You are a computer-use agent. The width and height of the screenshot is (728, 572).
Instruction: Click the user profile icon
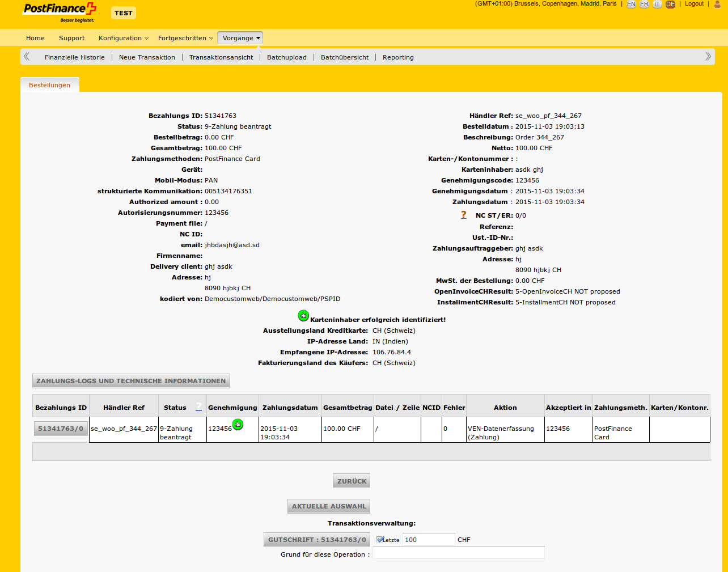(718, 4)
